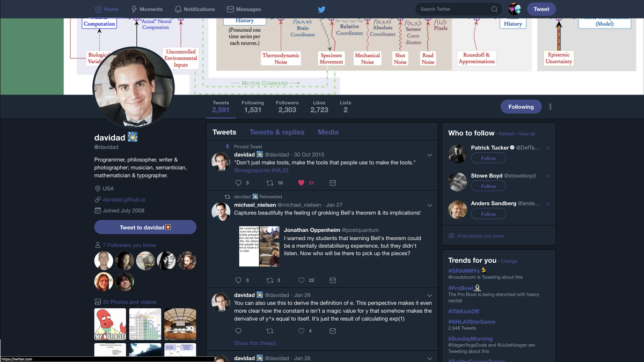The height and width of the screenshot is (362, 644).
Task: Dismiss Patrick Tucker follow suggestion
Action: [548, 148]
